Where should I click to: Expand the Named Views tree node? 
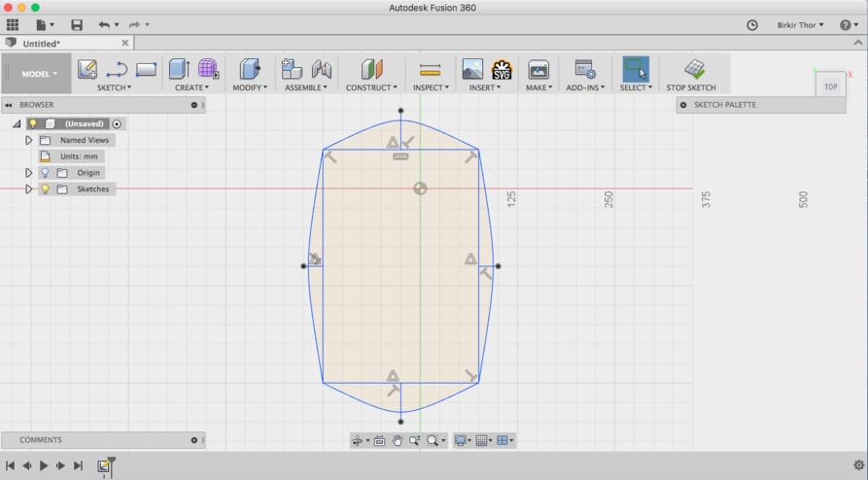[29, 140]
